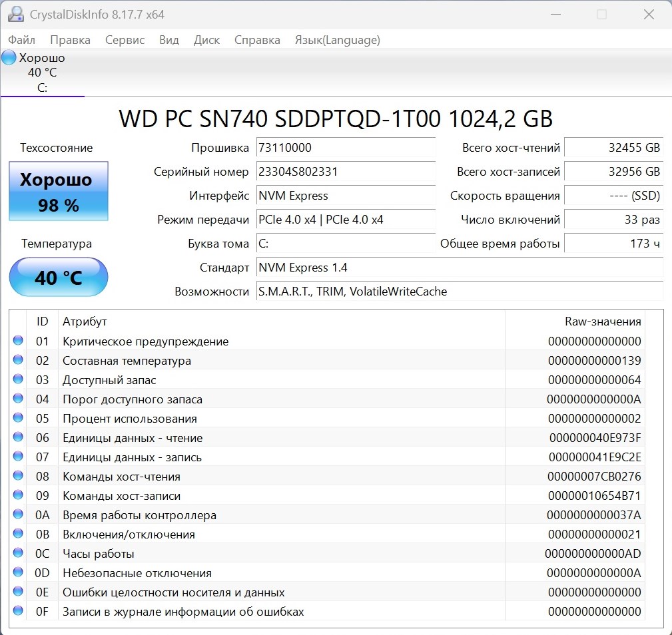Open the Диск menu
The width and height of the screenshot is (672, 635).
pyautogui.click(x=206, y=40)
